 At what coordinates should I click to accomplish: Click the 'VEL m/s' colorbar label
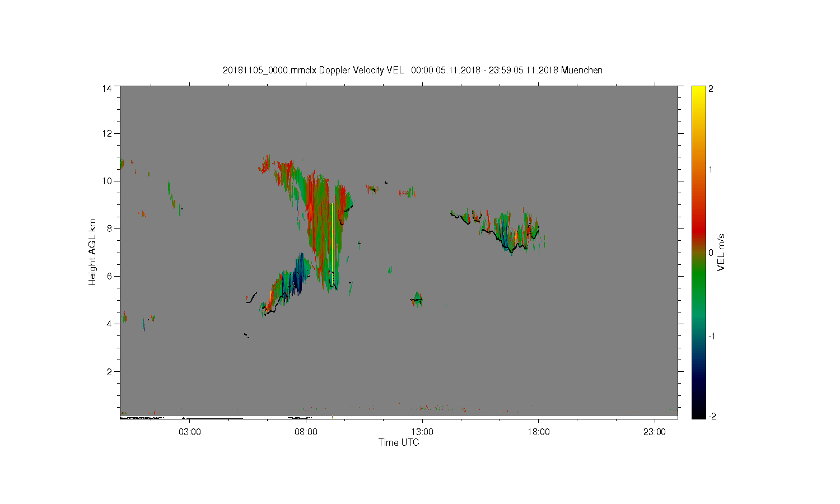point(721,253)
